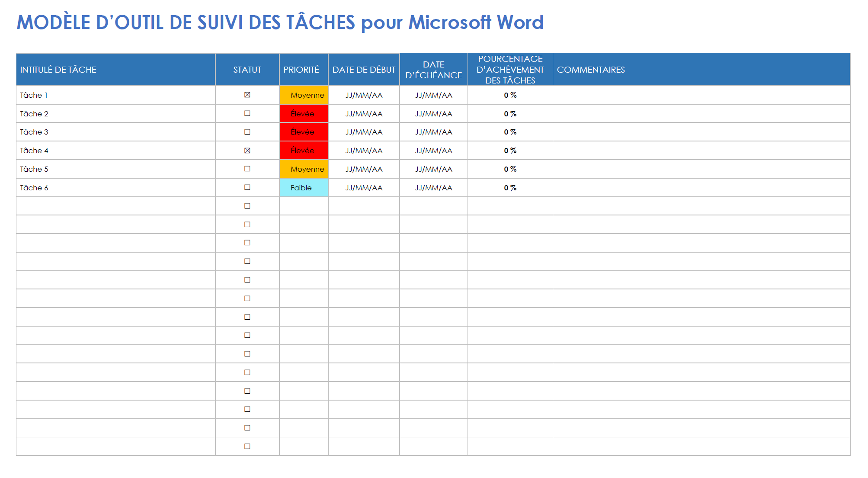Click the Tâche 1 task name cell
This screenshot has height=478, width=868.
click(x=115, y=95)
